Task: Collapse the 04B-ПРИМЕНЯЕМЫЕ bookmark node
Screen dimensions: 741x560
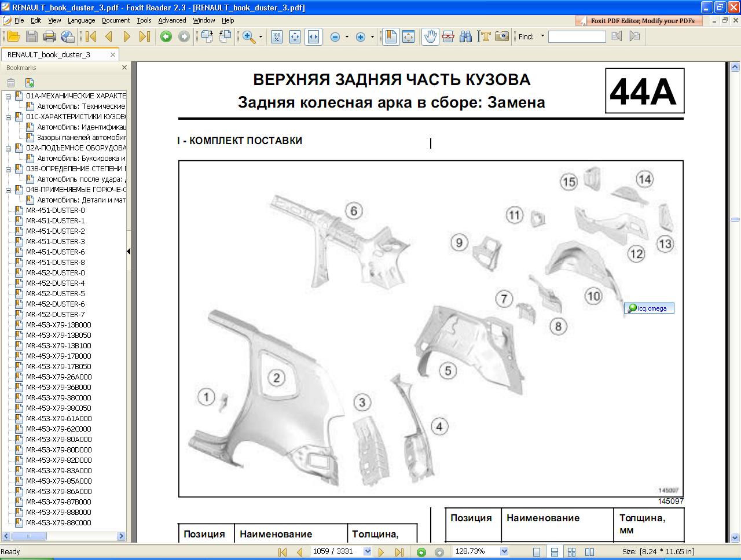Action: (x=9, y=190)
